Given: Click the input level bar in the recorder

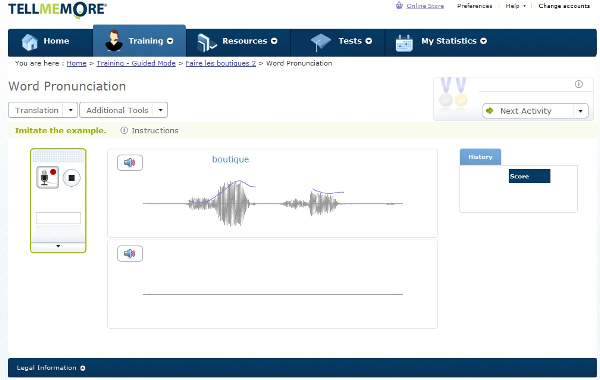Looking at the screenshot, I should pyautogui.click(x=58, y=218).
